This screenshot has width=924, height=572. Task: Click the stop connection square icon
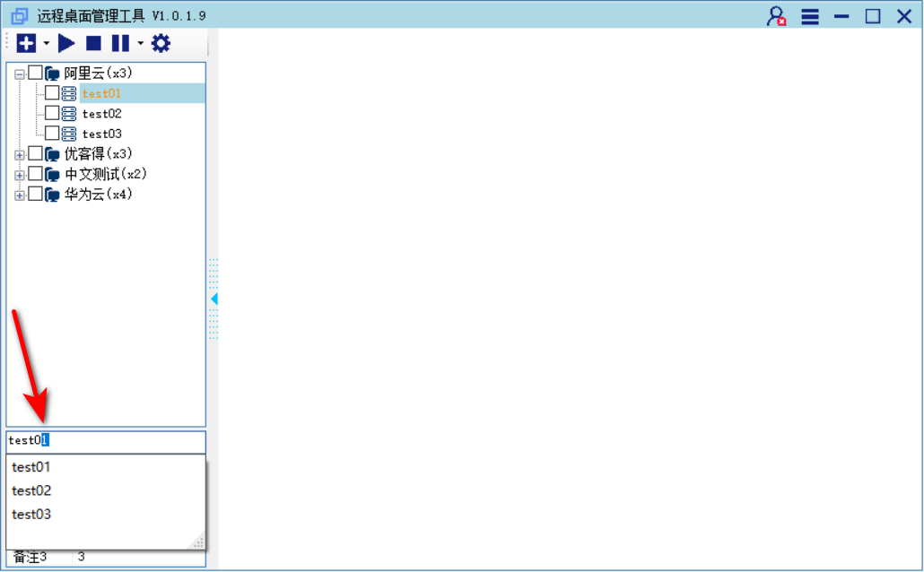pyautogui.click(x=93, y=43)
